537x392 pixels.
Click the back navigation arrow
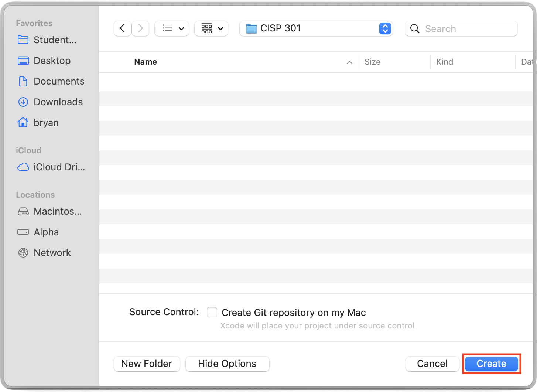(x=122, y=28)
